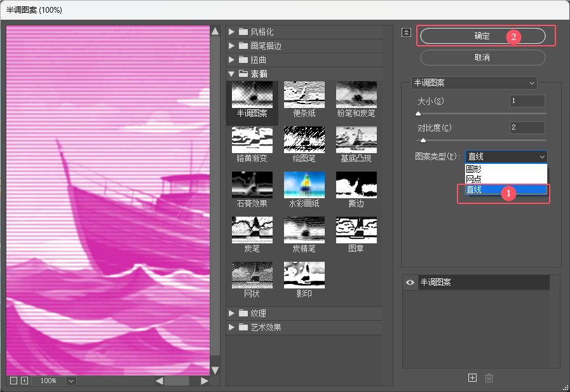Apply the 炭精笔 filter thumbnail

(x=304, y=230)
